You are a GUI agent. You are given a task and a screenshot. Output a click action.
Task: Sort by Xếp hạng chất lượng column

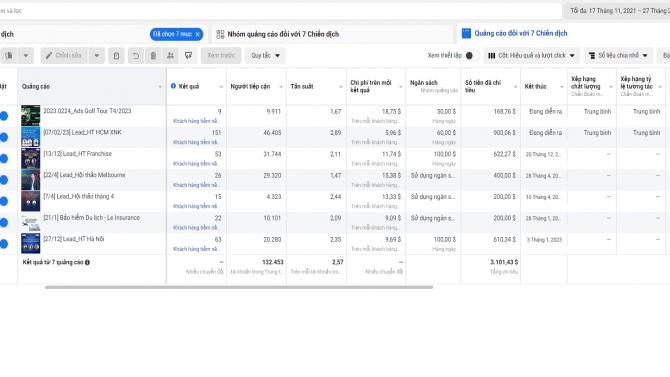592,86
